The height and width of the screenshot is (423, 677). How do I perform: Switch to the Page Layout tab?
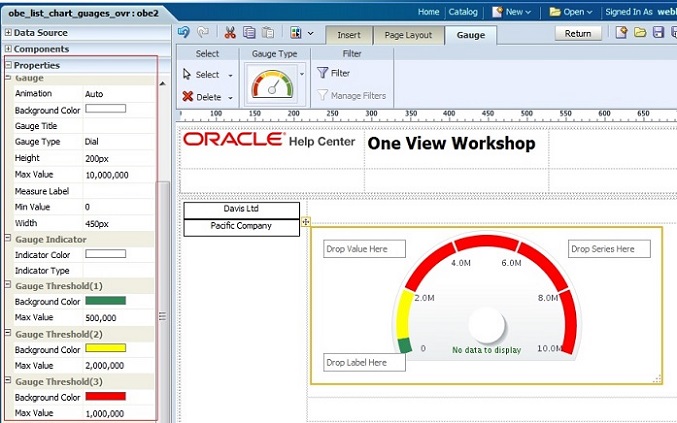pyautogui.click(x=408, y=35)
